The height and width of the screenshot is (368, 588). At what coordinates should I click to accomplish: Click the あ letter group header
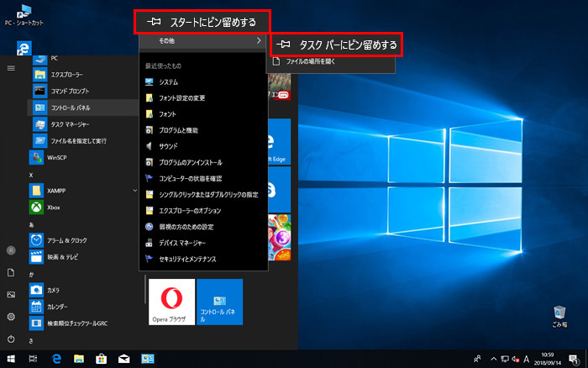[x=31, y=224]
